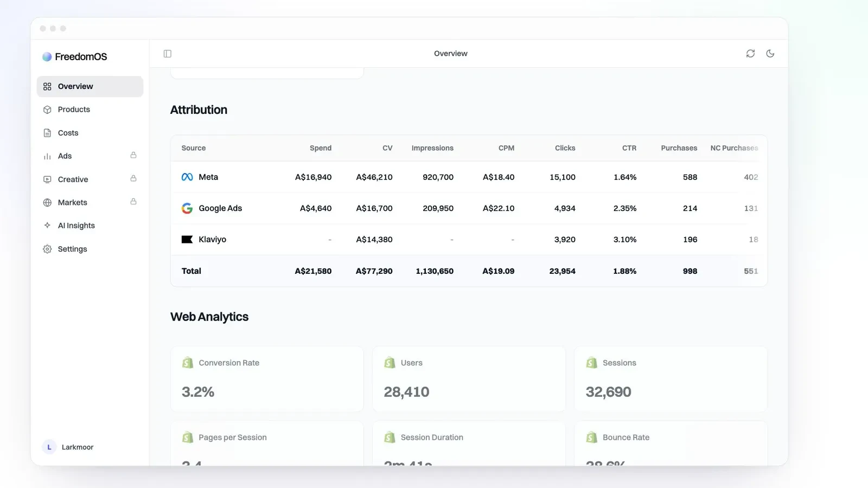
Task: Click the Conversion Rate value 3.2%
Action: tap(198, 392)
